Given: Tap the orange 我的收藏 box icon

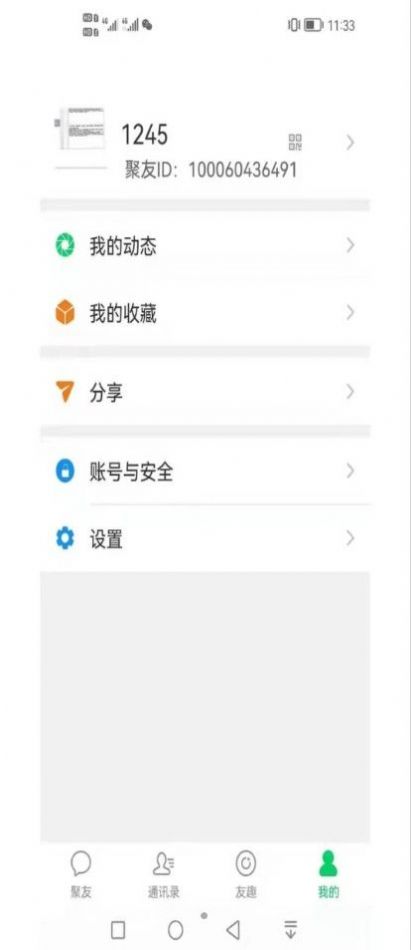Looking at the screenshot, I should [65, 313].
